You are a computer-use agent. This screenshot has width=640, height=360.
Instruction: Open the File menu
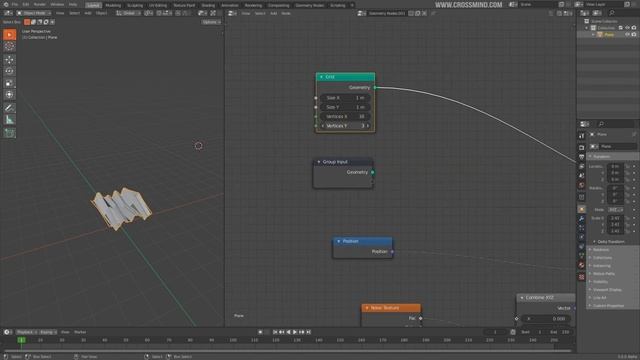tap(15, 4)
